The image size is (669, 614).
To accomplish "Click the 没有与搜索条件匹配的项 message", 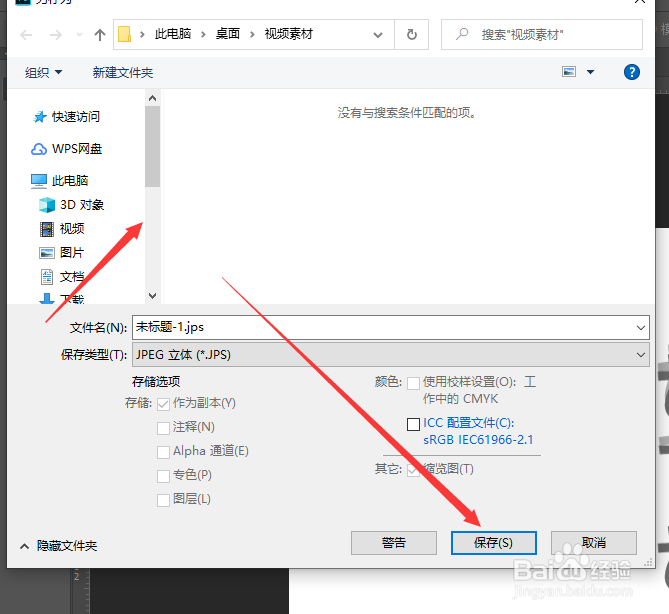I will (x=407, y=113).
